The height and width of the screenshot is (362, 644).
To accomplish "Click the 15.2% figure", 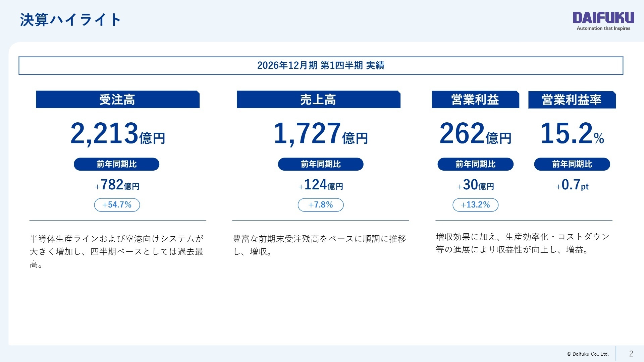I will (572, 133).
